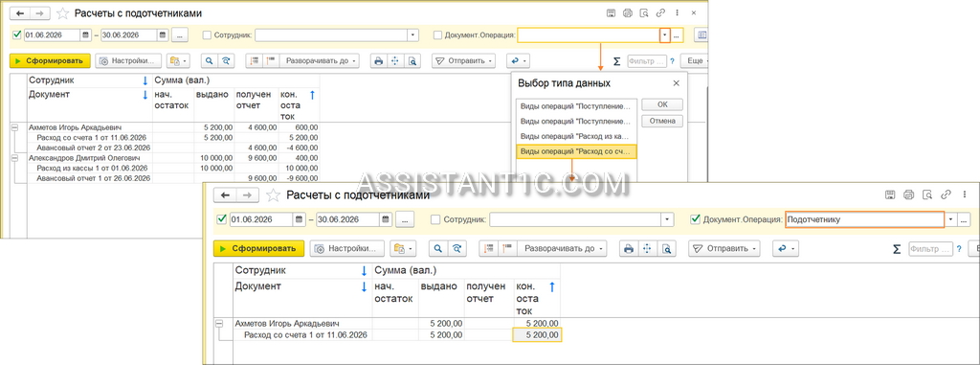Click magnifier Find icon in back window toolbar
980x365 pixels.
coord(209,60)
